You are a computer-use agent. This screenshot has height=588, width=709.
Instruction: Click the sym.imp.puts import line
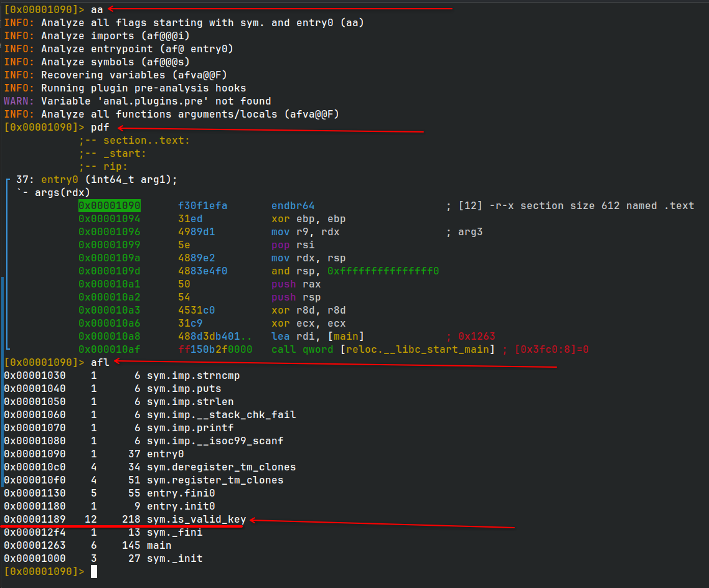point(184,389)
